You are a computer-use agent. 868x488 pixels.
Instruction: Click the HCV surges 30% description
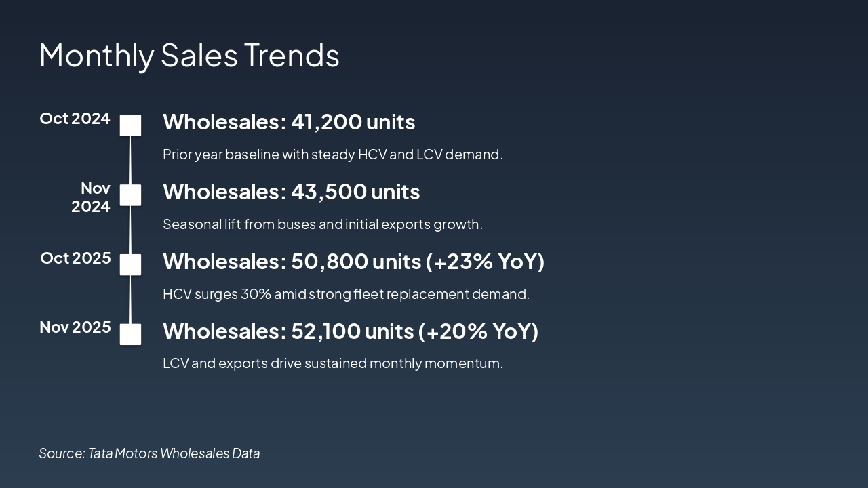[x=346, y=294]
